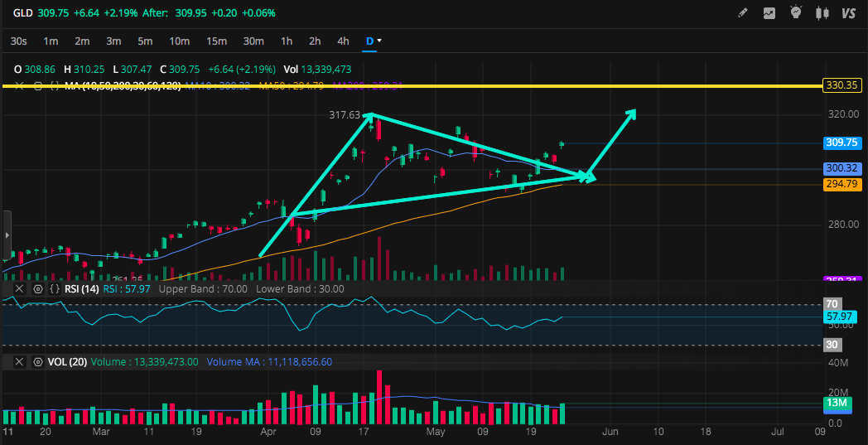Click the RSI 30 lower band axis tag
Image resolution: width=868 pixels, height=445 pixels.
point(832,345)
